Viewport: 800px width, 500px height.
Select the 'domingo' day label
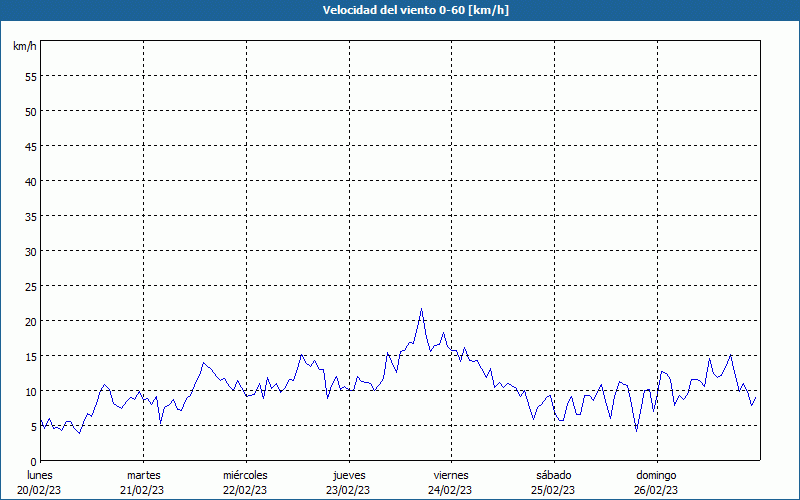pos(656,475)
